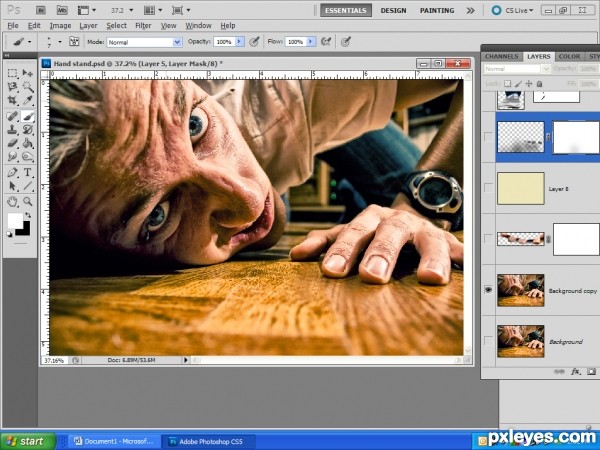Select the Move tool

click(28, 73)
